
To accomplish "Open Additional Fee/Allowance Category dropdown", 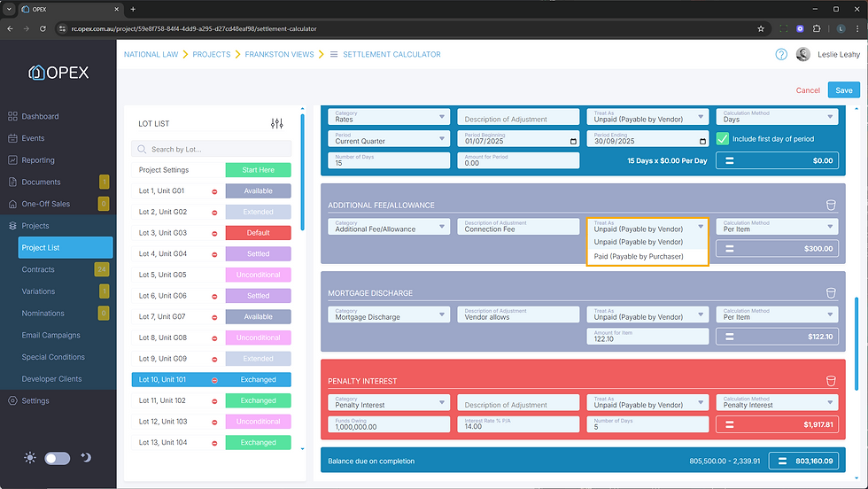I will [x=389, y=227].
